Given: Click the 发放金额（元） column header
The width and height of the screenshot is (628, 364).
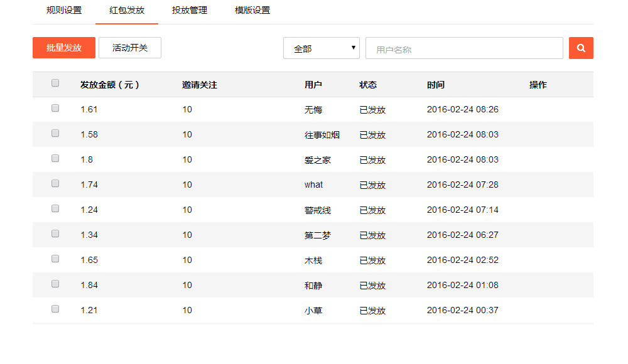Looking at the screenshot, I should pos(110,85).
